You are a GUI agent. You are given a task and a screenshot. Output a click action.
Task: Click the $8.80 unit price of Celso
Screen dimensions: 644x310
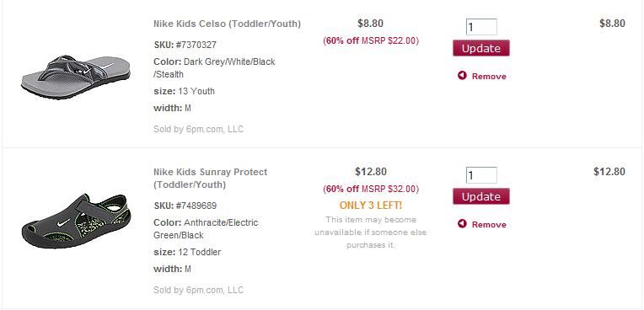370,24
